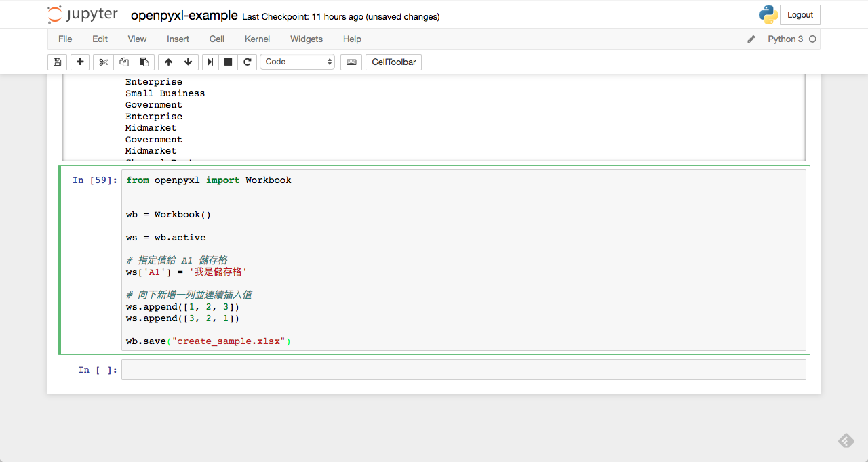This screenshot has height=462, width=868.
Task: Cut the selected cell using the scissors icon
Action: (103, 62)
